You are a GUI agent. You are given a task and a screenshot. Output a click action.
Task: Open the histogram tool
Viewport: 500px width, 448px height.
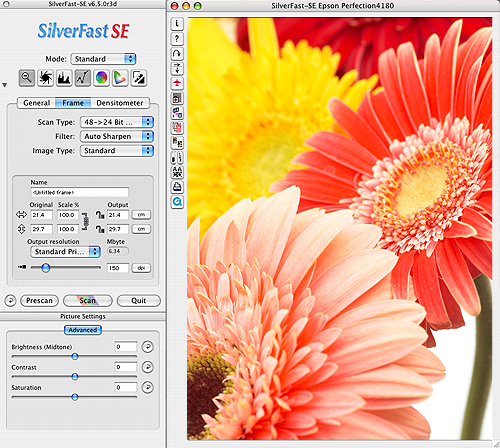coord(64,78)
